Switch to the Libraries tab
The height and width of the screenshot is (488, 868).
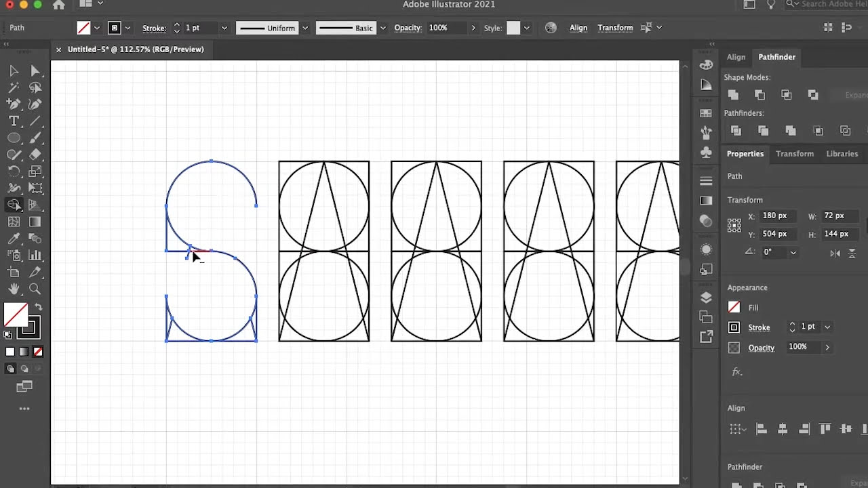coord(842,154)
